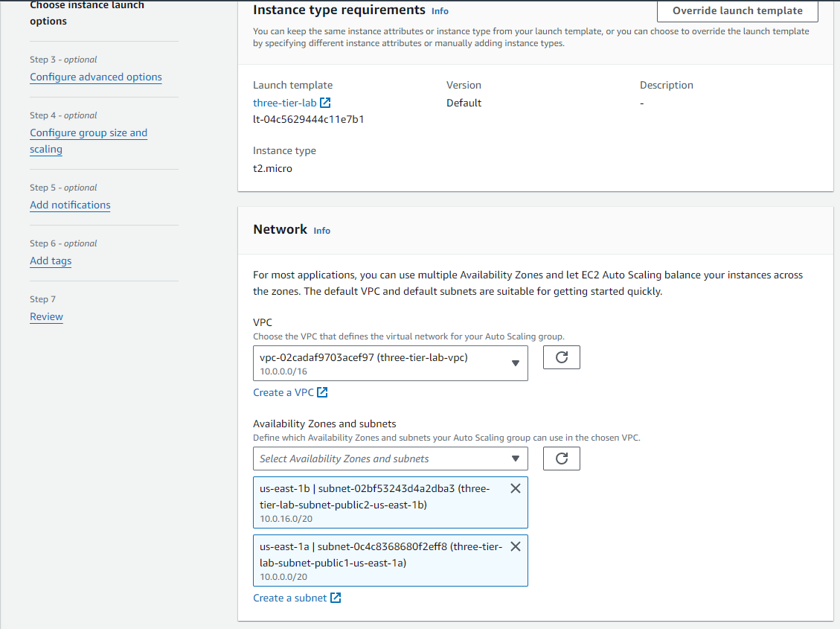The width and height of the screenshot is (840, 629).
Task: Expand Select Availability Zones and subnets dropdown
Action: [x=390, y=459]
